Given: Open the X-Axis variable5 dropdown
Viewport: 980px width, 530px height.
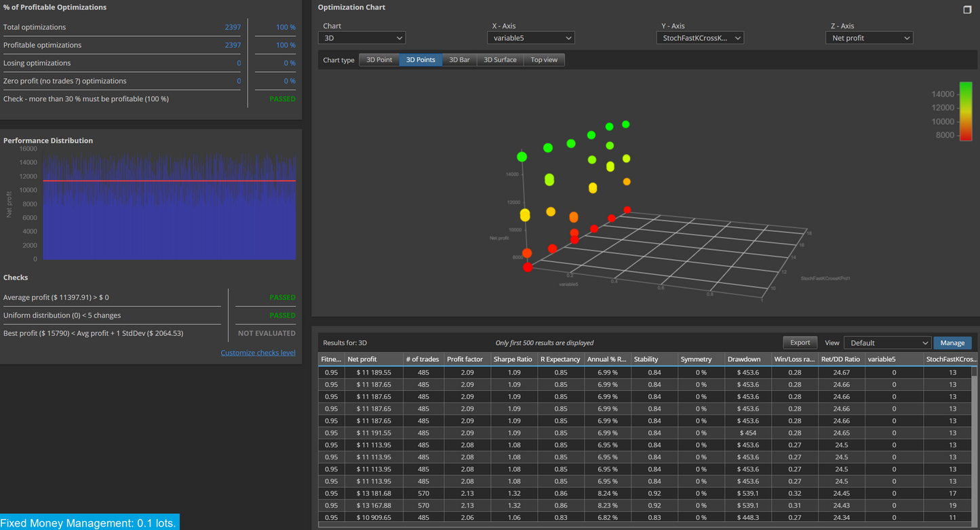Looking at the screenshot, I should [530, 38].
